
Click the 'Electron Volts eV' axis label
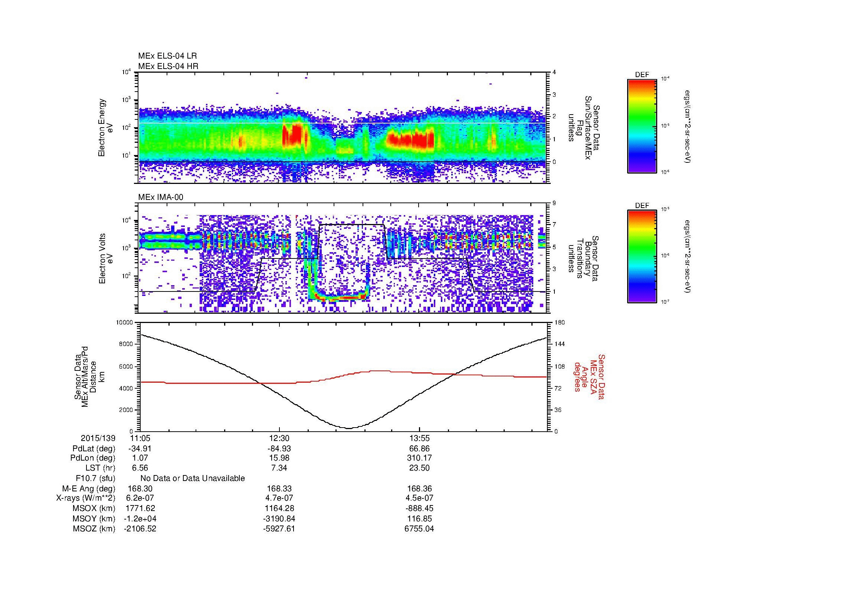[105, 258]
